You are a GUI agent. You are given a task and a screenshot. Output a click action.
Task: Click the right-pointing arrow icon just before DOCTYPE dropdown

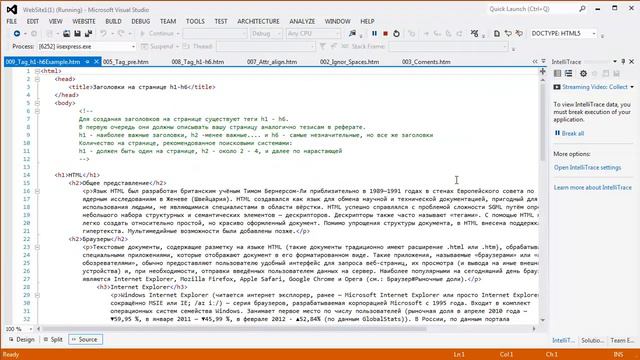point(519,33)
